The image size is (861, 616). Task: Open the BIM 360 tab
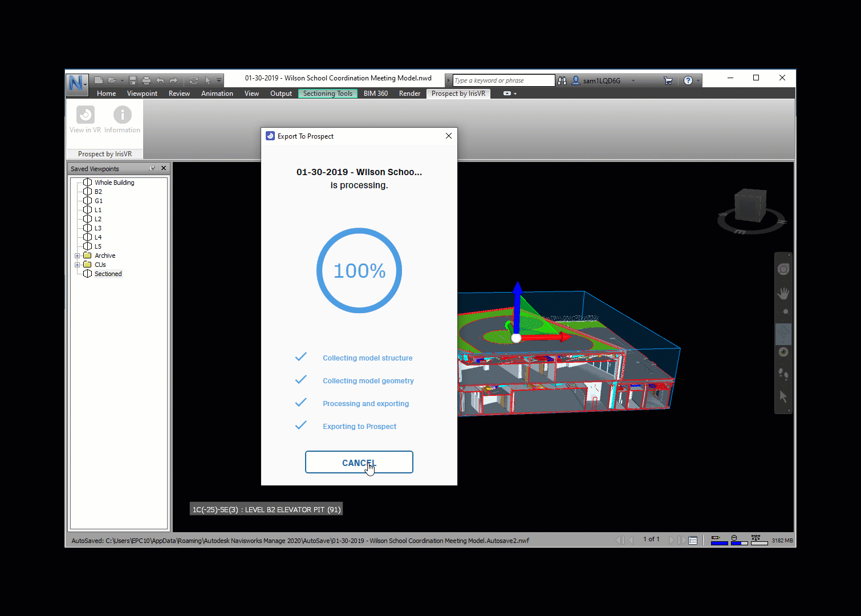[x=376, y=94]
